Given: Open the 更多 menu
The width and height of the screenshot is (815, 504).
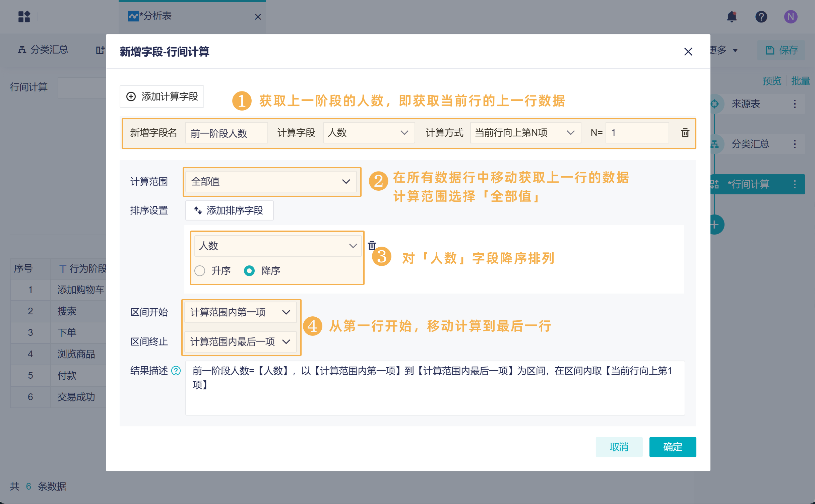Looking at the screenshot, I should click(x=723, y=50).
